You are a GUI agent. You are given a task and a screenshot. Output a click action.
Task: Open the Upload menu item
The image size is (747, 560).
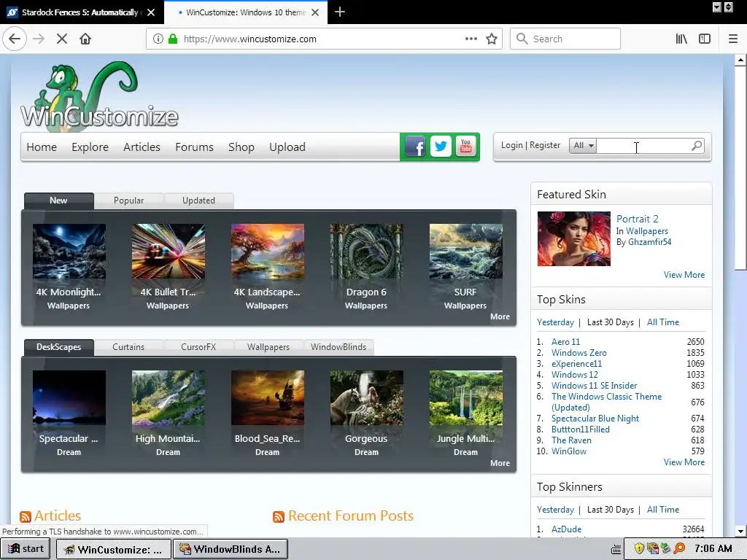tap(287, 147)
